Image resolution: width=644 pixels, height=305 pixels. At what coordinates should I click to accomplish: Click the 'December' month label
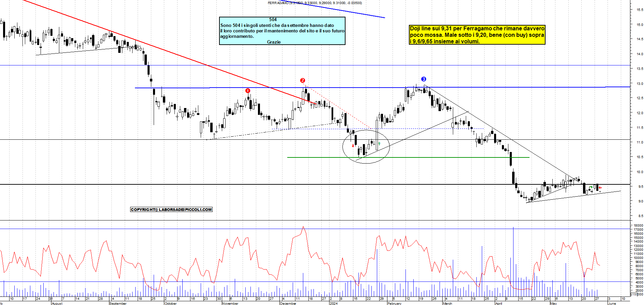pyautogui.click(x=288, y=303)
